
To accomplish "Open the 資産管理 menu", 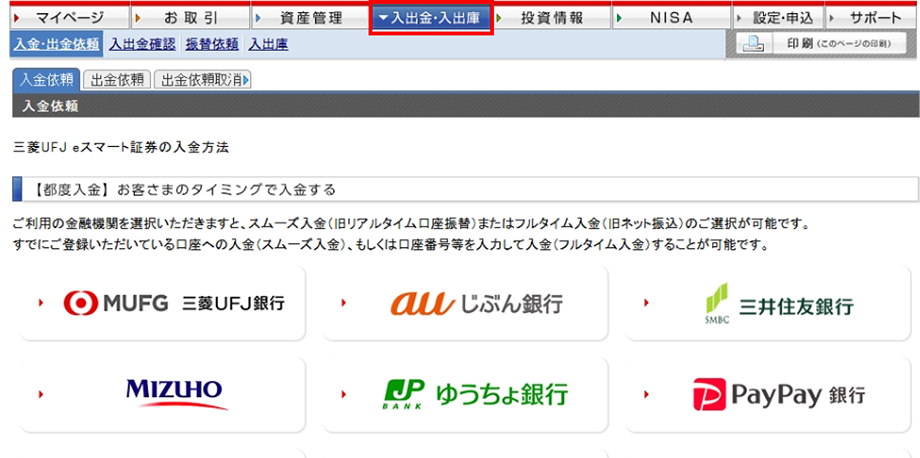I will (x=310, y=18).
